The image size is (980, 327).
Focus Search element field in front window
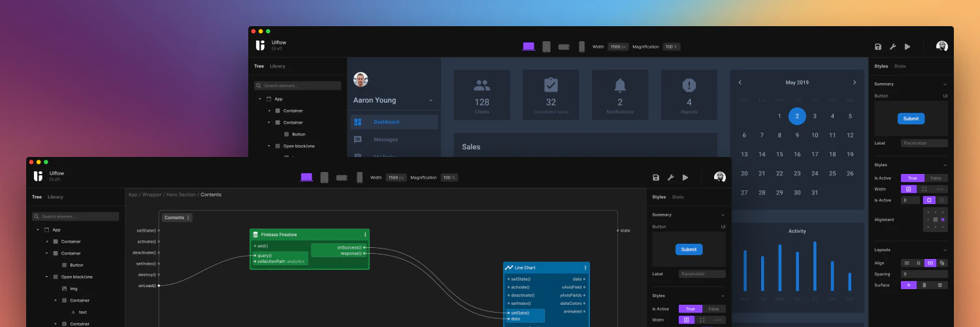click(x=76, y=216)
